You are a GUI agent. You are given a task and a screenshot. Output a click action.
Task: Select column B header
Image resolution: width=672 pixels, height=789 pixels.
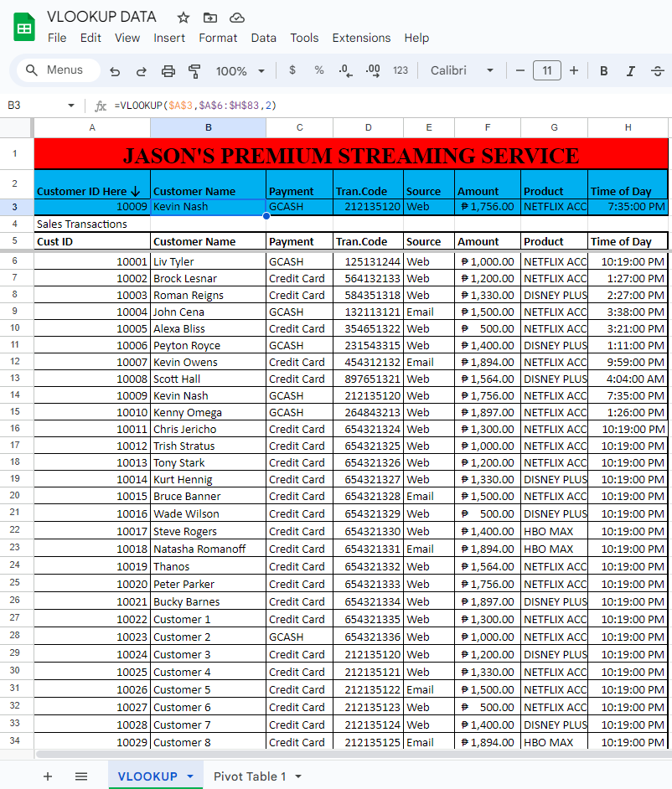(x=209, y=128)
